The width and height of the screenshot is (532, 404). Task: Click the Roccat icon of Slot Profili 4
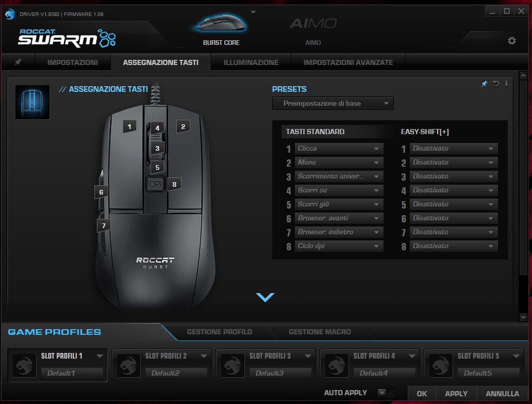click(x=337, y=365)
